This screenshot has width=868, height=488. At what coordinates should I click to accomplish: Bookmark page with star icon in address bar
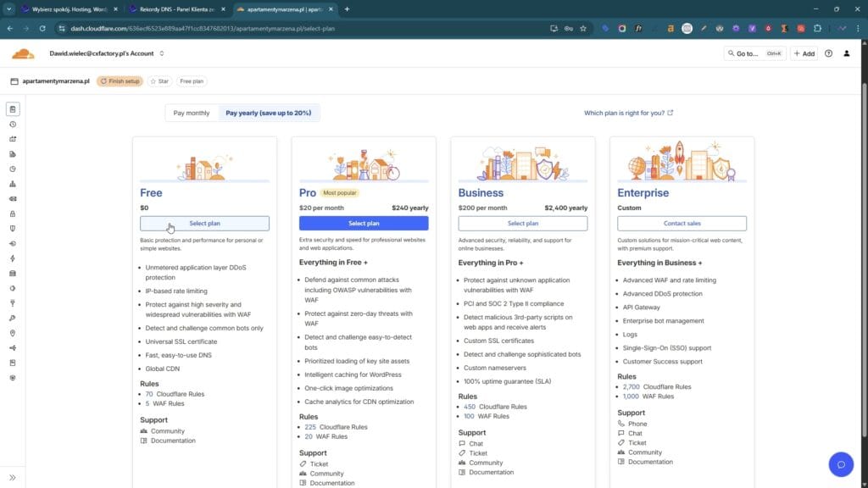583,28
